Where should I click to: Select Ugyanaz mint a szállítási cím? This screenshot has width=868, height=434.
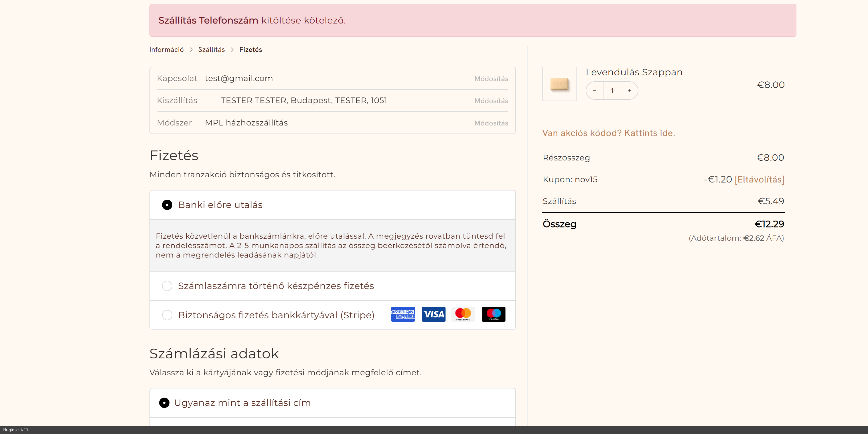coord(164,403)
